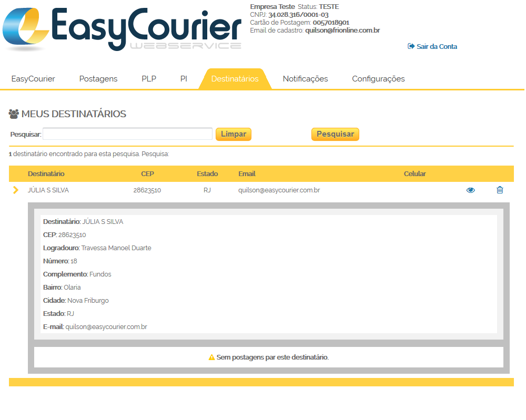Select the PI tab
This screenshot has width=526, height=420.
pos(184,79)
